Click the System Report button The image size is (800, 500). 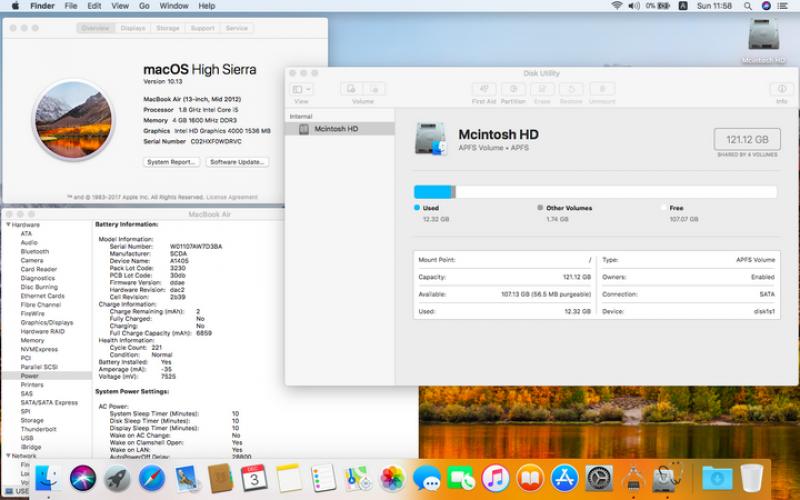pos(171,162)
